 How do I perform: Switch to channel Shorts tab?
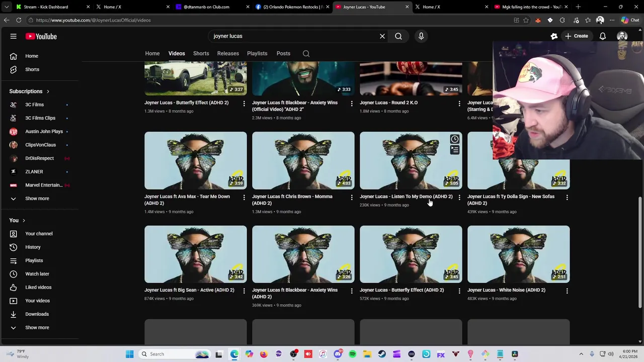coord(201,53)
